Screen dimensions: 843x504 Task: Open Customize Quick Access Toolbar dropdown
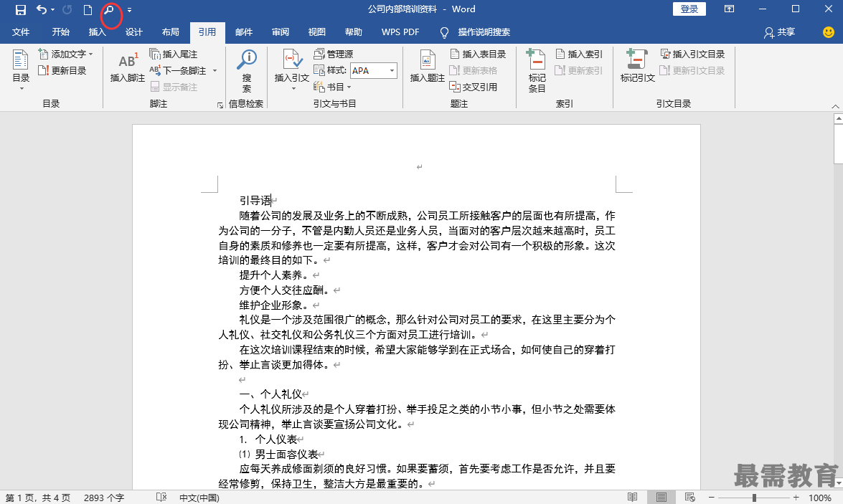point(130,10)
